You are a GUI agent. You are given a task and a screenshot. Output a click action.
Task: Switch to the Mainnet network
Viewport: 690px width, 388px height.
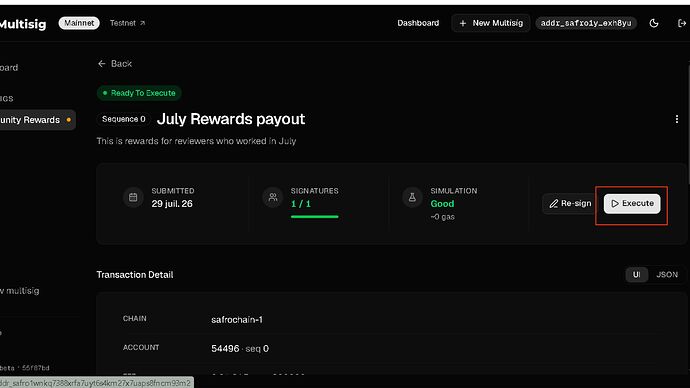[79, 23]
